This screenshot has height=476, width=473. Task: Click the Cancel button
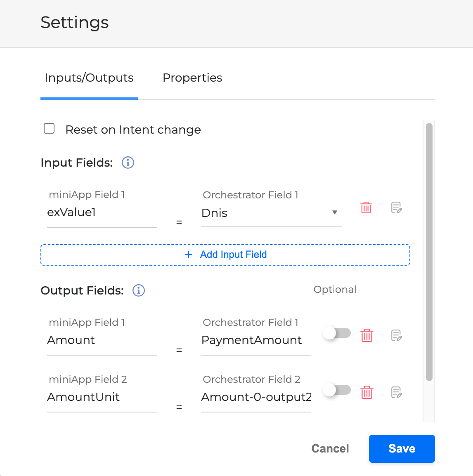click(330, 449)
